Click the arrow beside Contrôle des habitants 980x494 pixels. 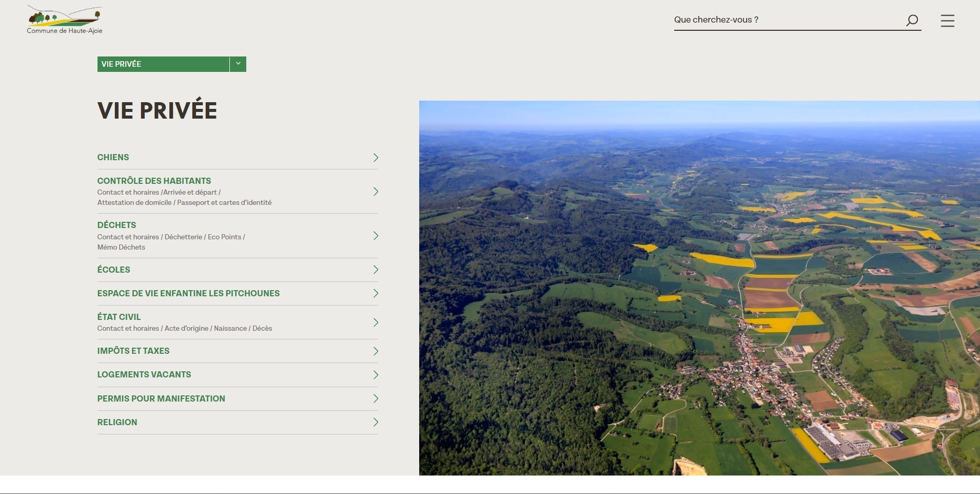[x=376, y=192]
